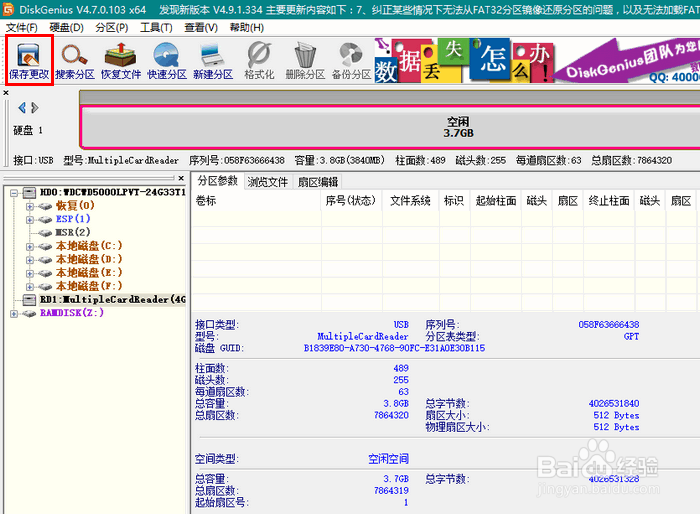This screenshot has width=700, height=514.
Task: Open the 搜索分区 (Search Partition) tool
Action: pos(75,61)
